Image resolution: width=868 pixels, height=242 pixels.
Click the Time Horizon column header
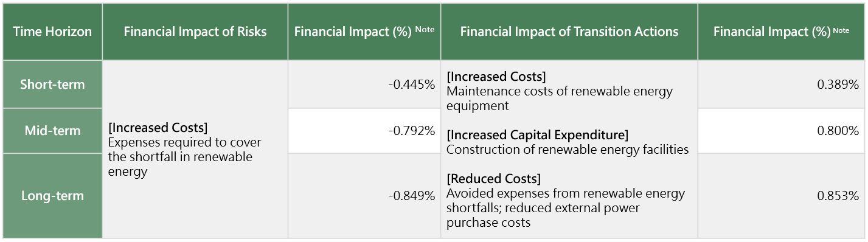(52, 32)
